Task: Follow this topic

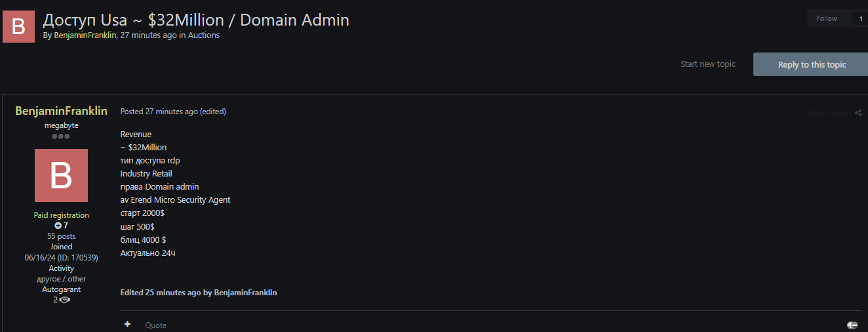Action: (x=826, y=18)
